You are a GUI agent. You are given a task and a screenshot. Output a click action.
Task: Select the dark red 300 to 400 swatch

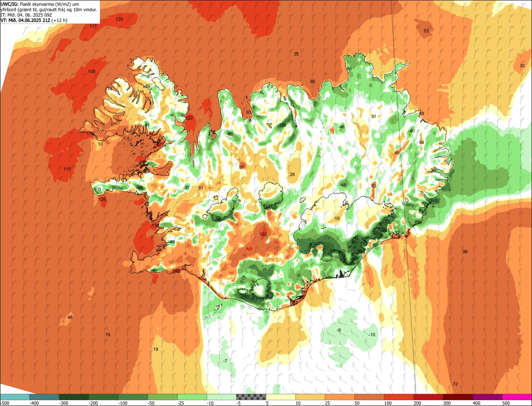click(x=458, y=397)
